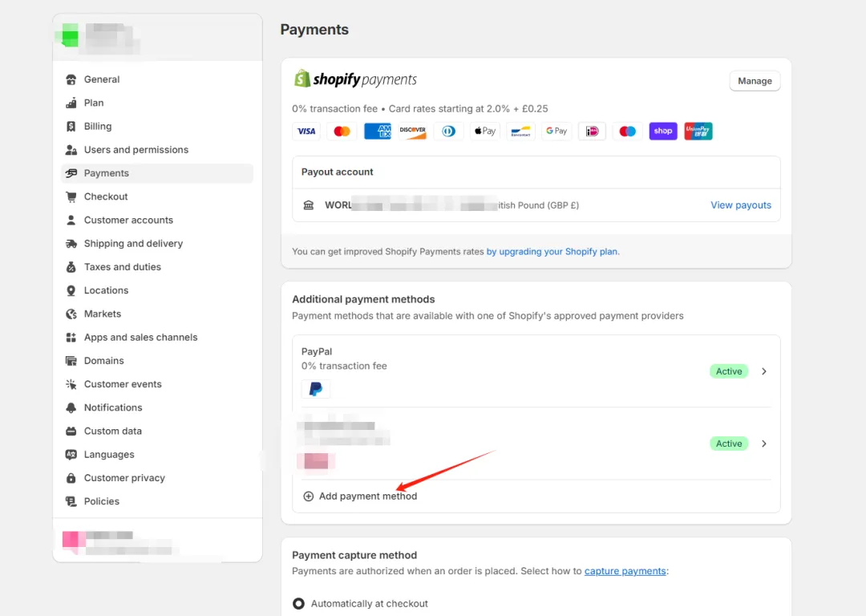866x616 pixels.
Task: Open the Markets settings page
Action: [103, 314]
